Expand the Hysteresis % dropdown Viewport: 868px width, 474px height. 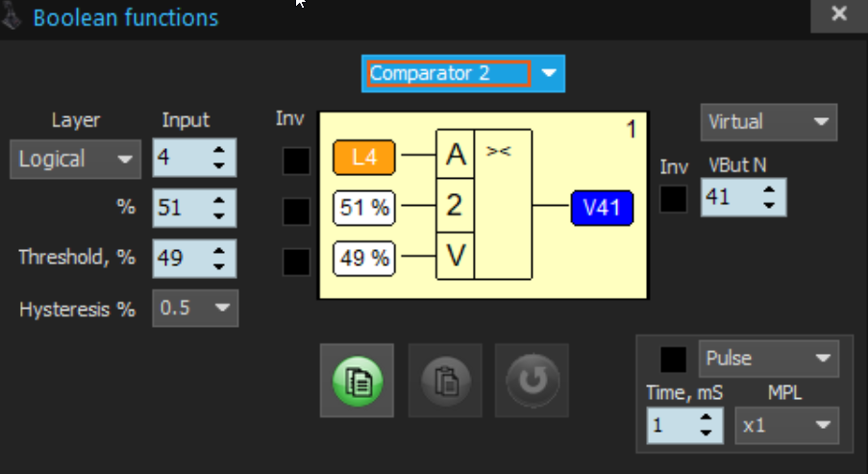pos(223,309)
